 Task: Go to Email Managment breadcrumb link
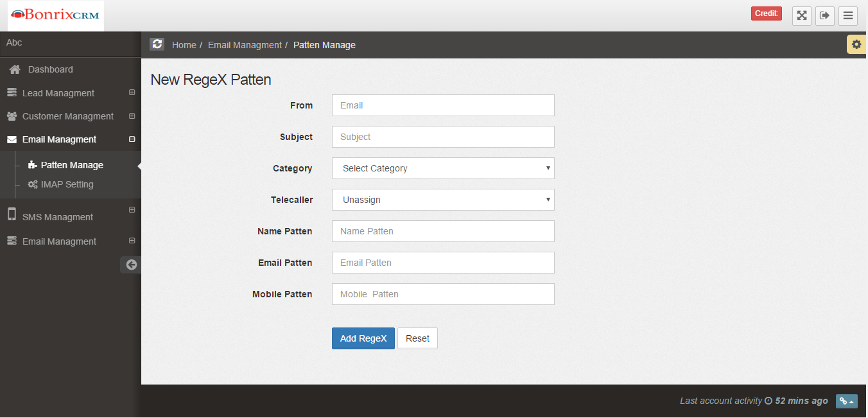click(245, 45)
